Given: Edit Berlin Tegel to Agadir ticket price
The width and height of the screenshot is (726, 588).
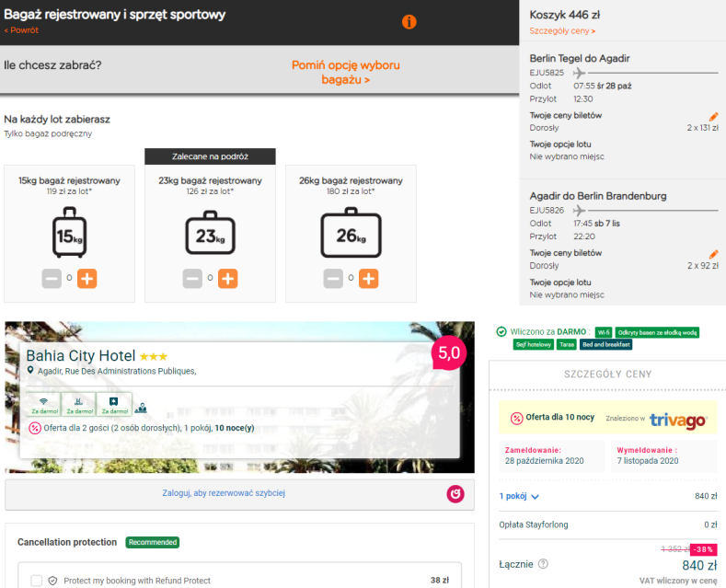Looking at the screenshot, I should 713,117.
